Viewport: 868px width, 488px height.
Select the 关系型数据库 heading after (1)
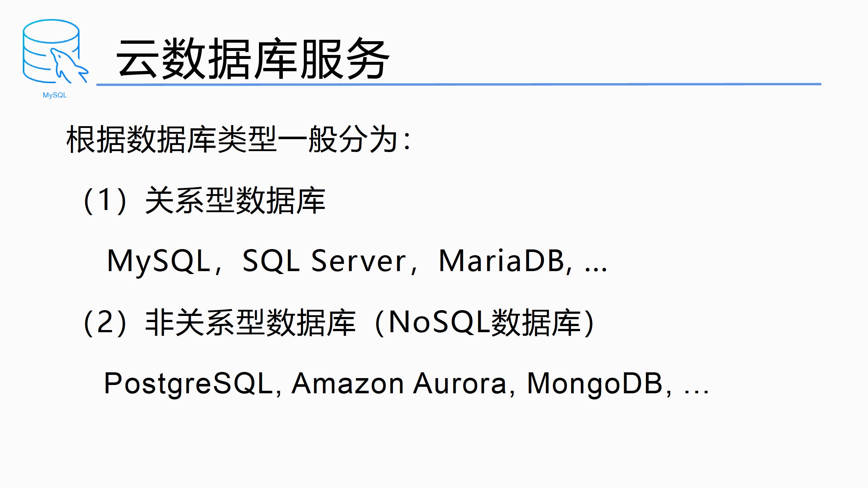[235, 200]
